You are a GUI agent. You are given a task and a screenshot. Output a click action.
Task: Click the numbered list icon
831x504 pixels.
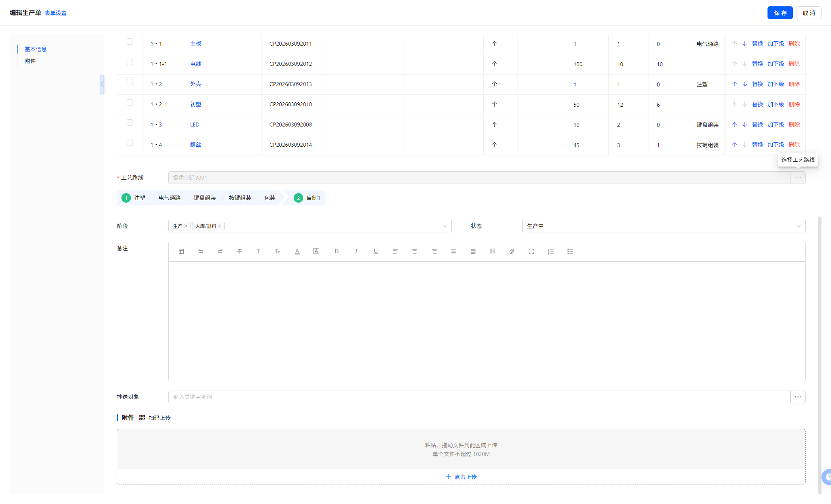pos(550,251)
